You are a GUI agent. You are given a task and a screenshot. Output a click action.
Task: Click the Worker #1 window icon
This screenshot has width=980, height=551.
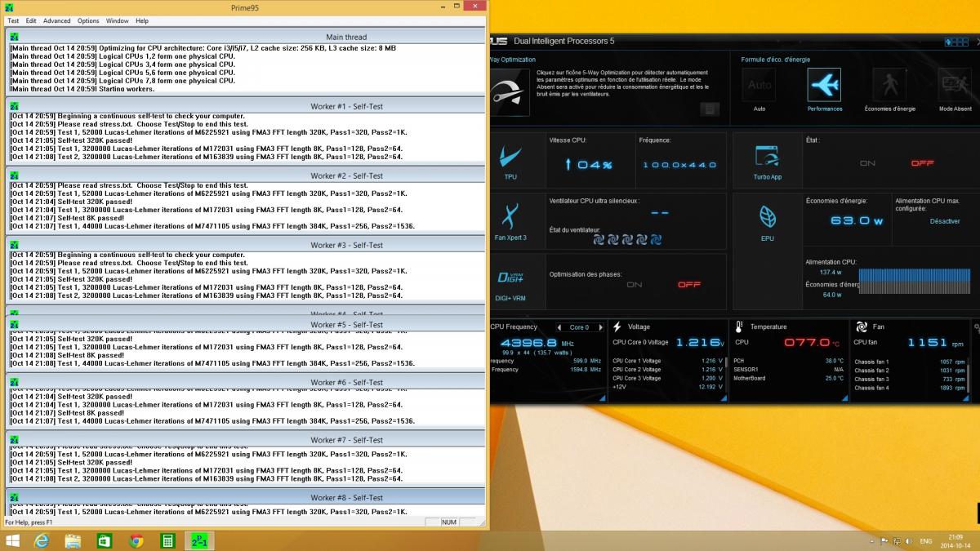click(x=14, y=106)
